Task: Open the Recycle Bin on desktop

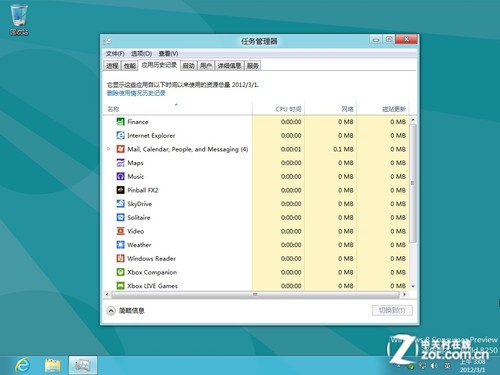Action: pyautogui.click(x=19, y=19)
